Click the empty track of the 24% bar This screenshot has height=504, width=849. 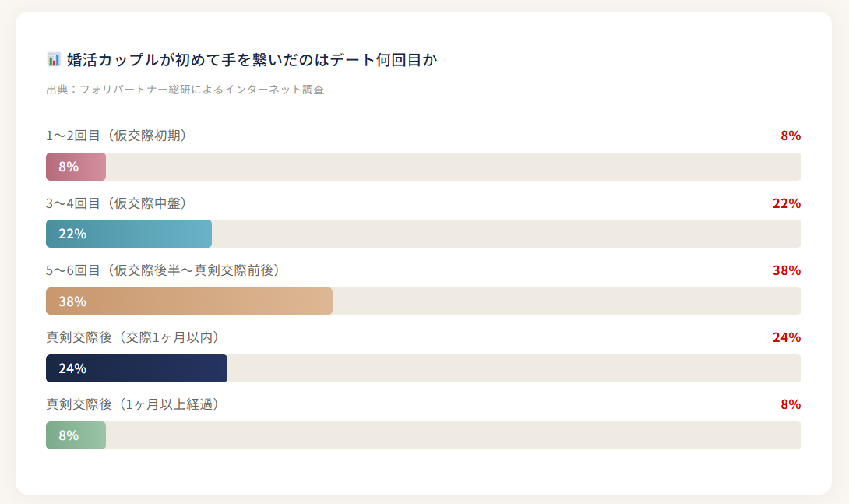coord(514,368)
